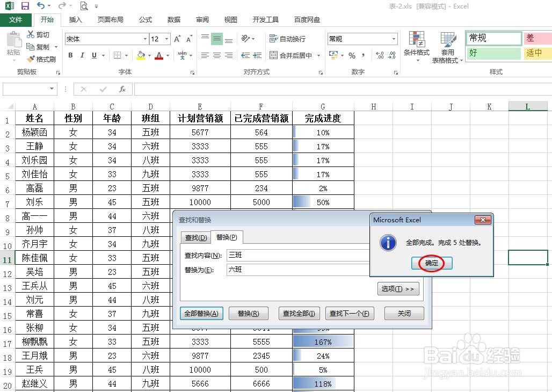Click 确定 in the Microsoft Excel message

[431, 263]
